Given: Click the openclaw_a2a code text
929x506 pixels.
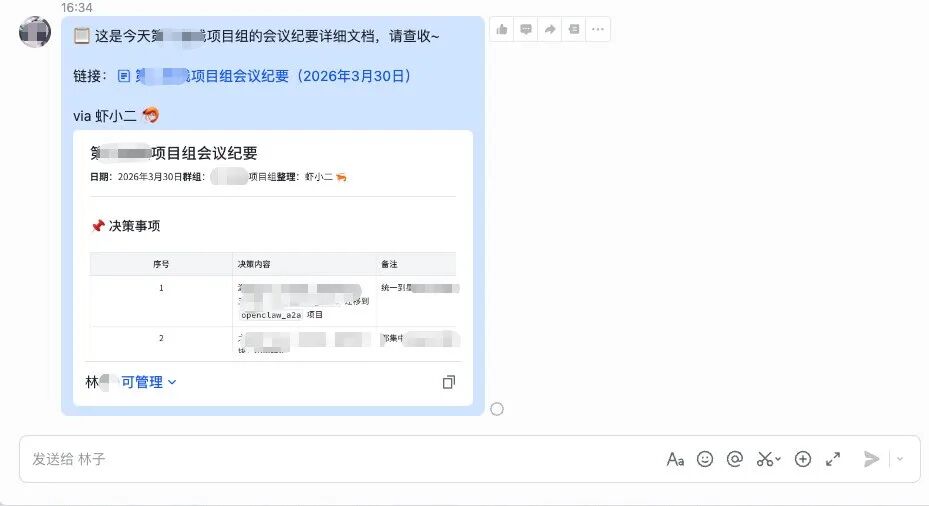Looking at the screenshot, I should point(271,315).
